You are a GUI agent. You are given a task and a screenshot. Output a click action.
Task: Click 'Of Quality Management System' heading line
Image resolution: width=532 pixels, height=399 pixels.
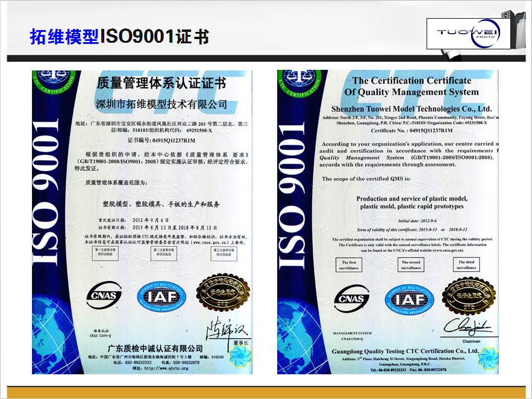pyautogui.click(x=412, y=92)
